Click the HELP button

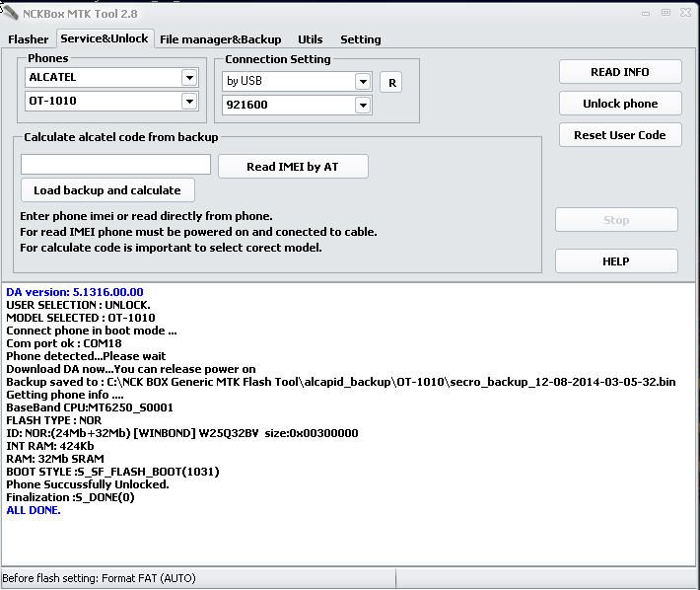pyautogui.click(x=615, y=261)
